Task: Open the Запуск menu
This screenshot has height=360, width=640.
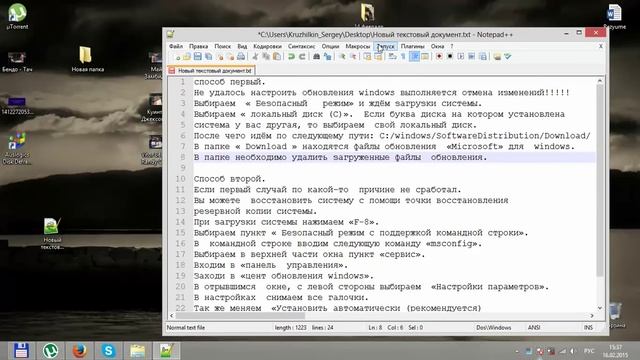Action: coord(386,46)
